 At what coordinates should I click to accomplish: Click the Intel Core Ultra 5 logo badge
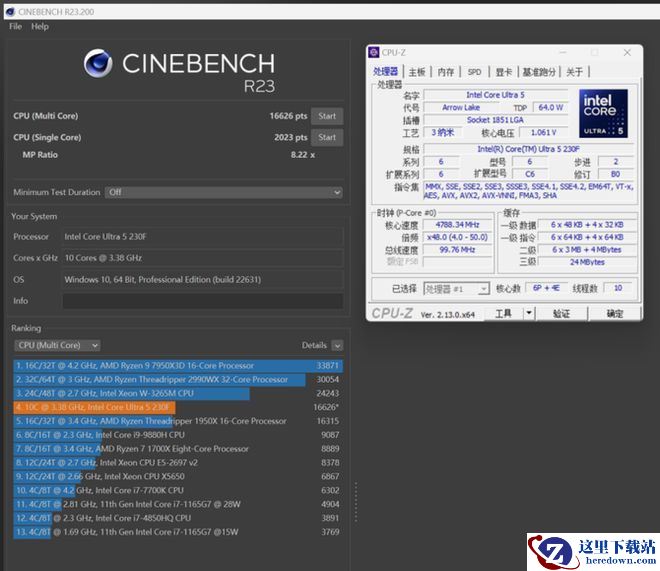[603, 113]
